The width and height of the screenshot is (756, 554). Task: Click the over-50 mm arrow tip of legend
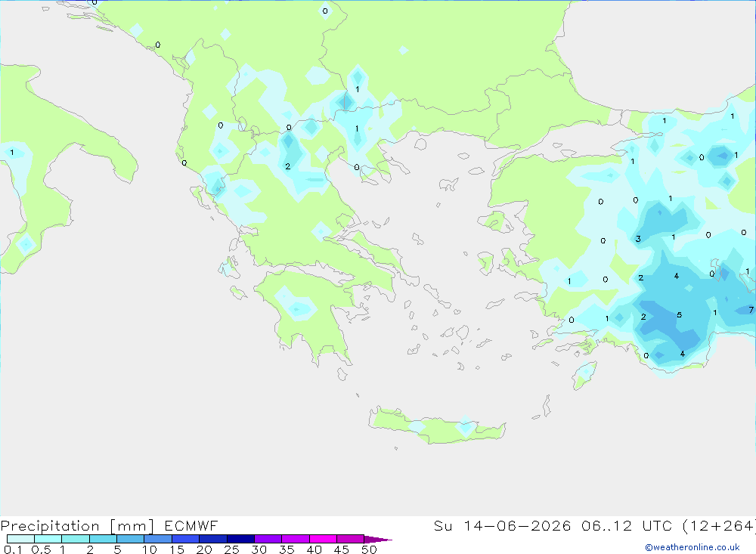coord(377,539)
